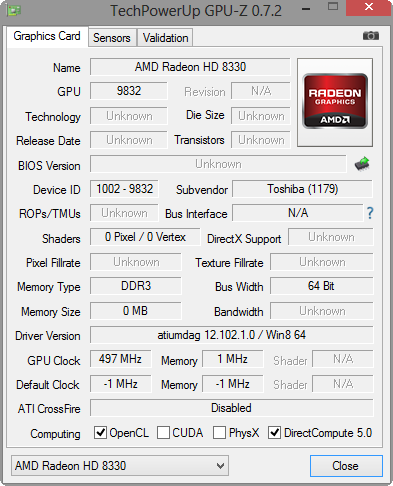Click the Default Clock Shader N/A field
393x486 pixels.
click(x=343, y=384)
